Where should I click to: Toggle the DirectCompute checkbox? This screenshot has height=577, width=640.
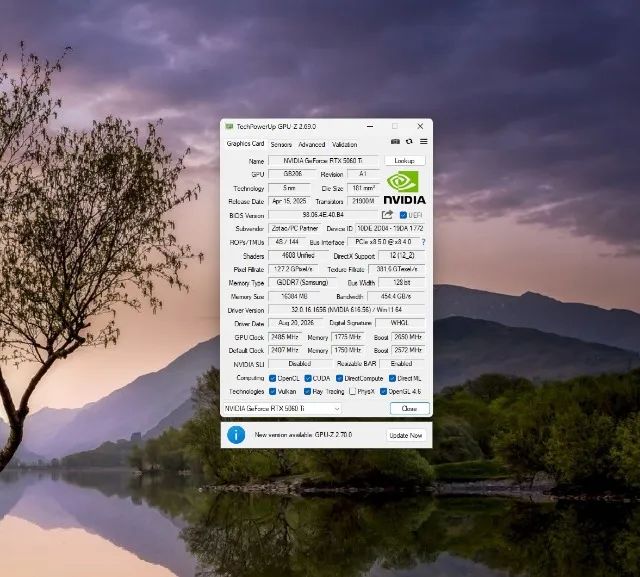coord(339,378)
